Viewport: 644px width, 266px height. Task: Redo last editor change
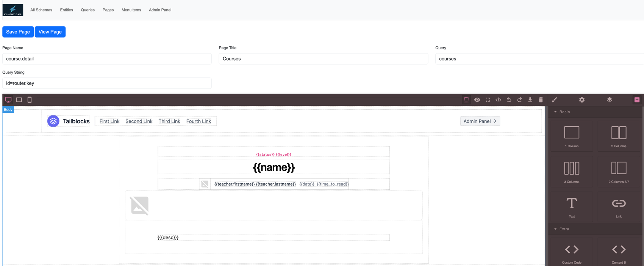tap(520, 100)
